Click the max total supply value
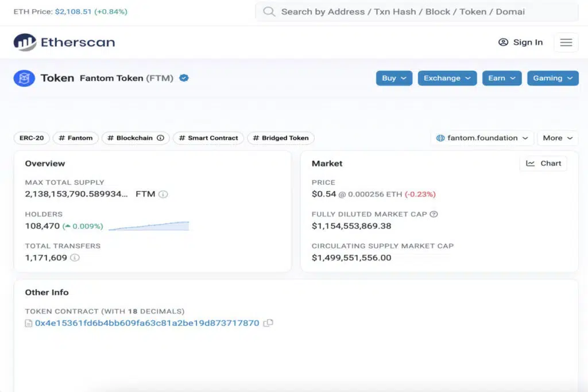This screenshot has height=392, width=588. click(76, 194)
